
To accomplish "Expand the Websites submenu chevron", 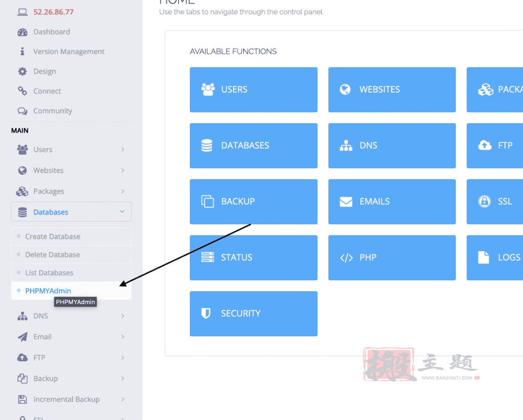I will [x=123, y=171].
